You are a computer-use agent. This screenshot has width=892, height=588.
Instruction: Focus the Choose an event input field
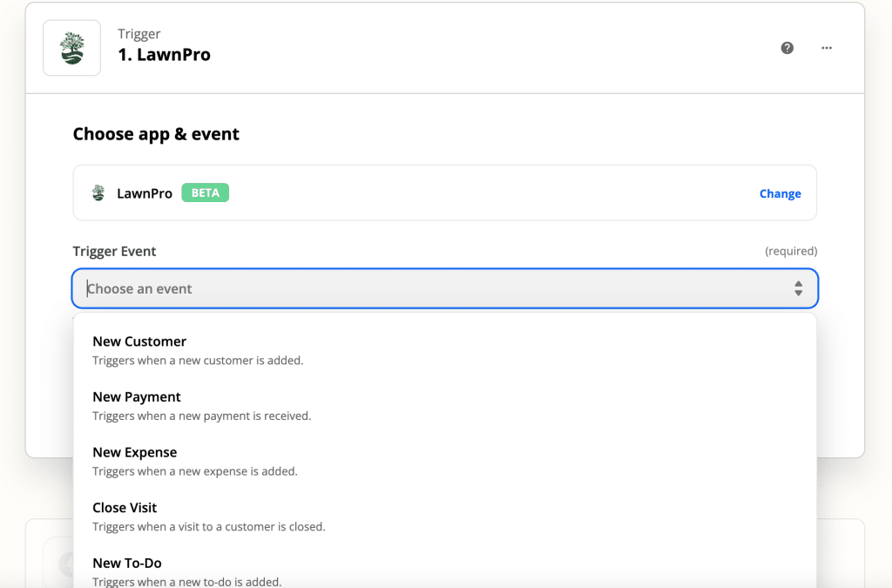point(445,288)
